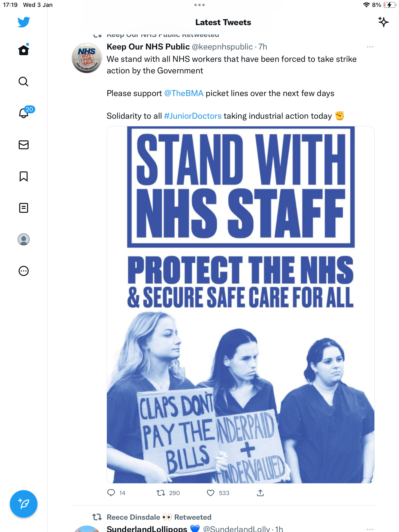Open the Lists icon in the sidebar
The width and height of the screenshot is (399, 532).
pos(24,208)
